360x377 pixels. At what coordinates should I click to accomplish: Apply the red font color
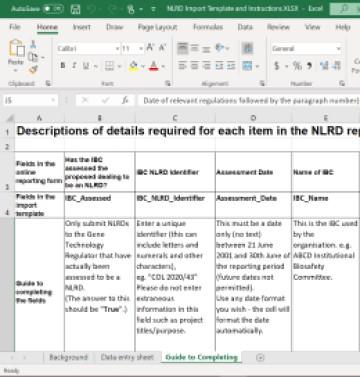[x=154, y=66]
